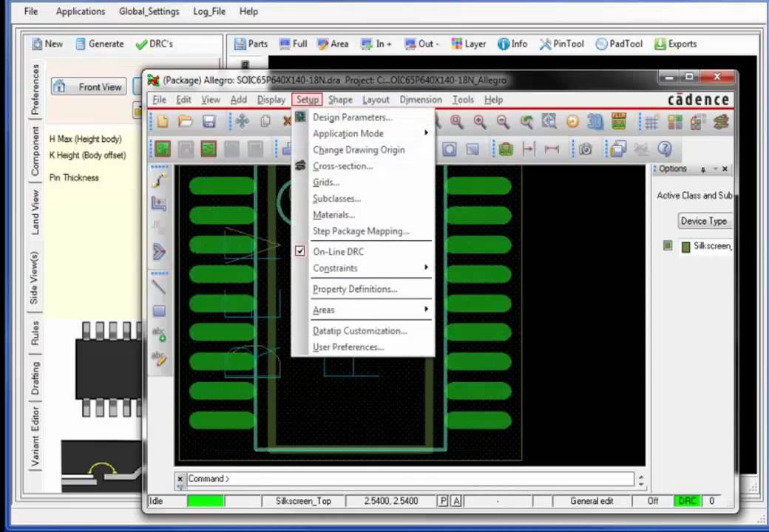Open Allegro Dimension menu
The image size is (769, 532).
[x=420, y=100]
